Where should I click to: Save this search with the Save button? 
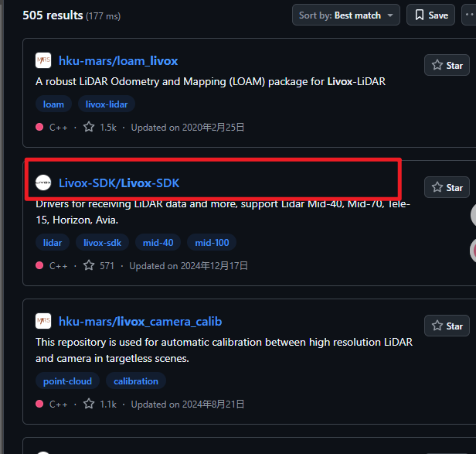click(x=430, y=15)
